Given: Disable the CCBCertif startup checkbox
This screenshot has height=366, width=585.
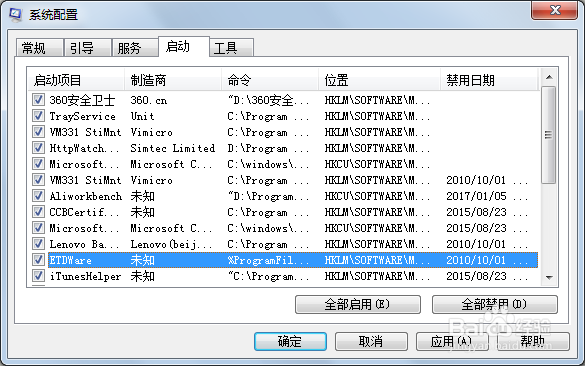Looking at the screenshot, I should [38, 212].
